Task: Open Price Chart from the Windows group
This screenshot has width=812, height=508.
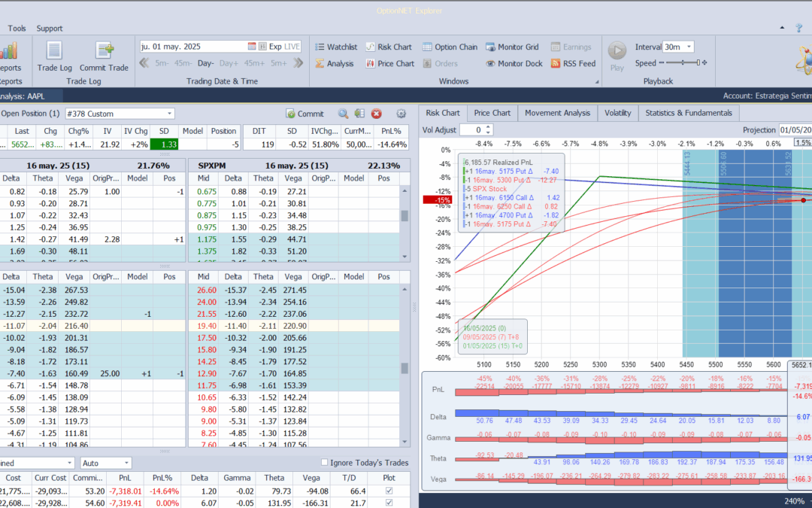Action: [390, 63]
